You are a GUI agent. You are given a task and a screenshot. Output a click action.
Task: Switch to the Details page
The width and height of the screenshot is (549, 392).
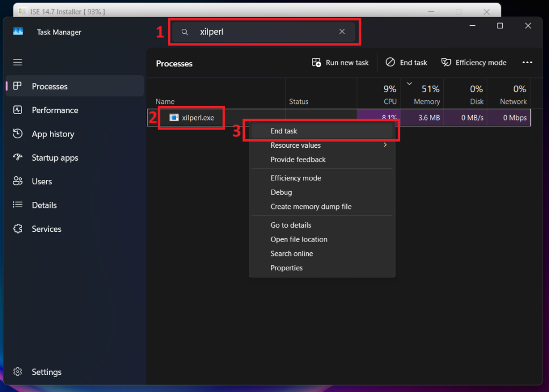(x=75, y=205)
